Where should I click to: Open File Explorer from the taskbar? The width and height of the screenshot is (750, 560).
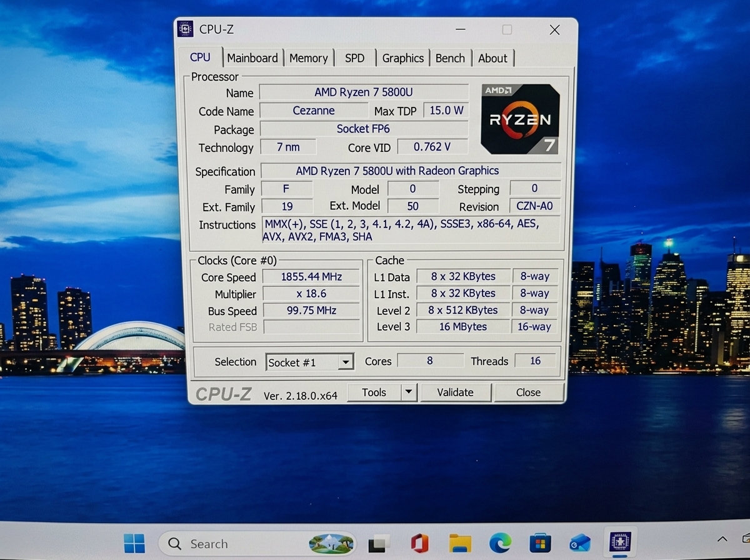coord(460,543)
